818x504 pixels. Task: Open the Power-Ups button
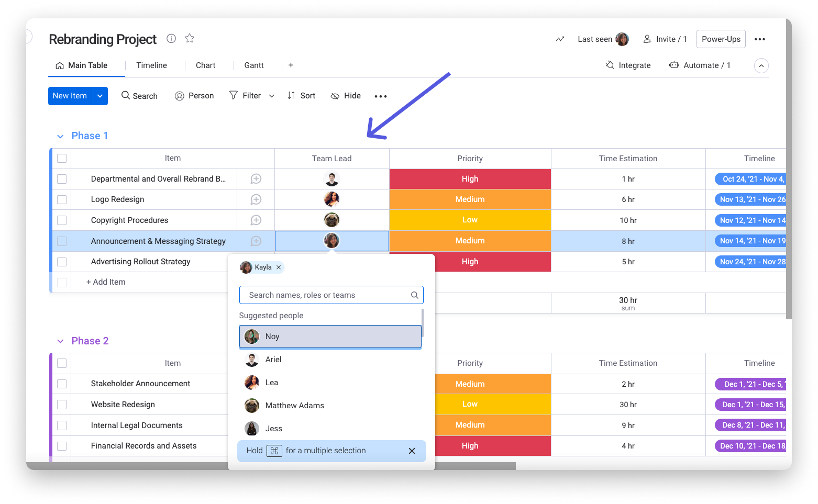point(721,39)
